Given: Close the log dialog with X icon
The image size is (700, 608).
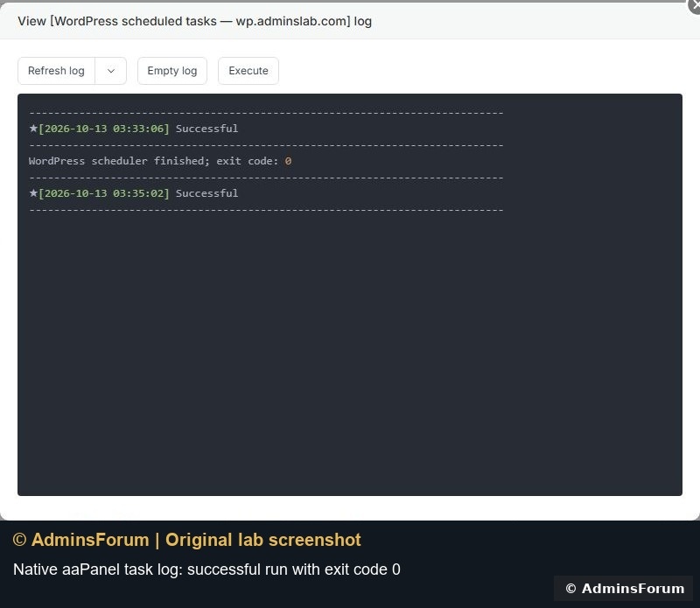Looking at the screenshot, I should tap(694, 5).
